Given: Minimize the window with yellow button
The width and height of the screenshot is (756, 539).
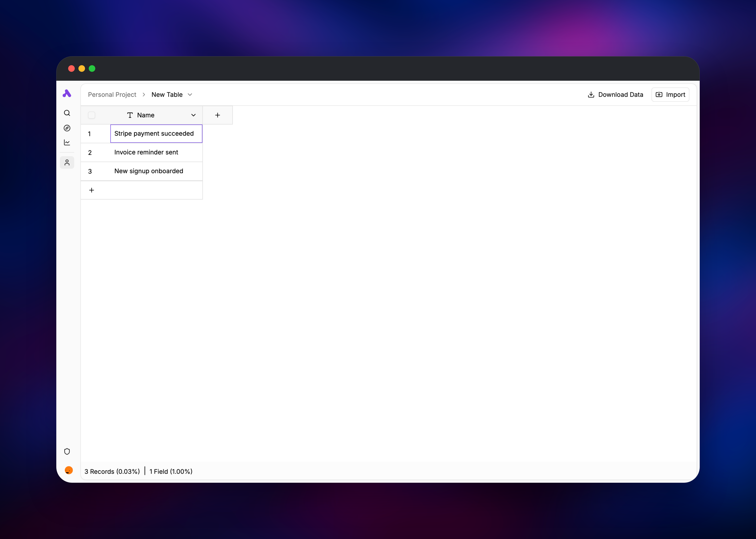Looking at the screenshot, I should click(x=82, y=68).
